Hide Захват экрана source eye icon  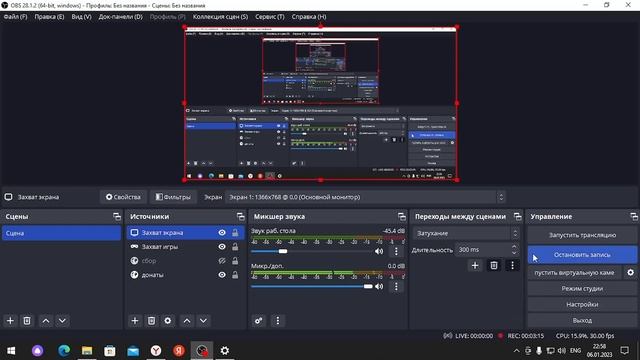222,233
